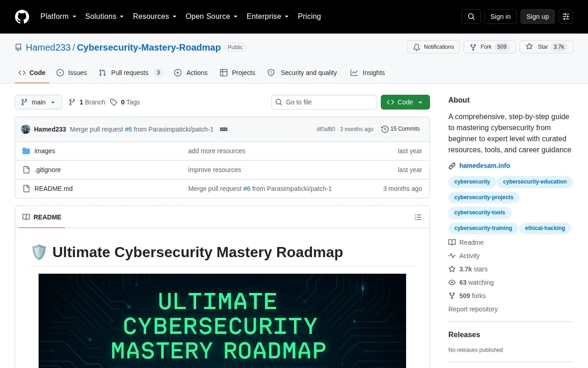
Task: Open the .gitignore file
Action: pos(47,170)
